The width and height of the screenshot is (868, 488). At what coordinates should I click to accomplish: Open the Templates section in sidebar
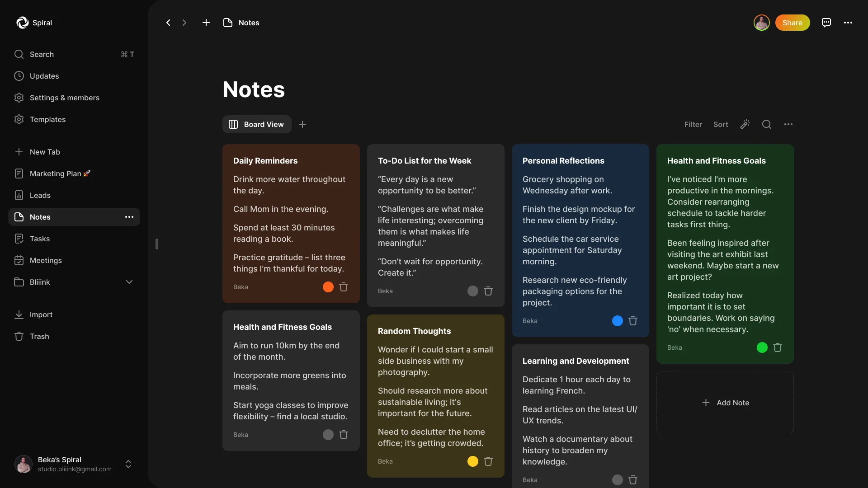[x=48, y=119]
